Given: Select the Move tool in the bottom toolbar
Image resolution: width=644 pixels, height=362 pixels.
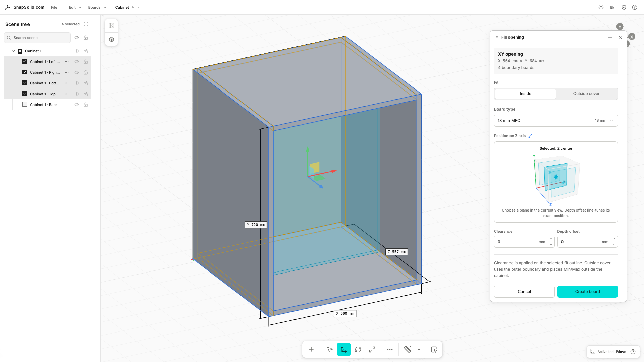Looking at the screenshot, I should pos(344,349).
